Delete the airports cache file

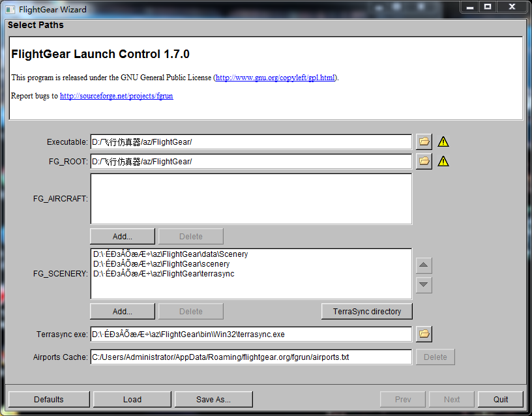coord(436,357)
